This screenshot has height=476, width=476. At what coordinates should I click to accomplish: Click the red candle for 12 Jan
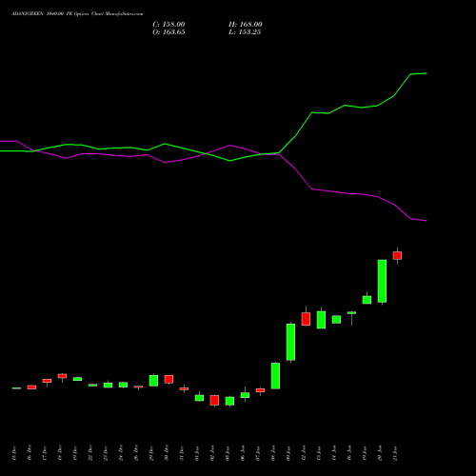(306, 319)
